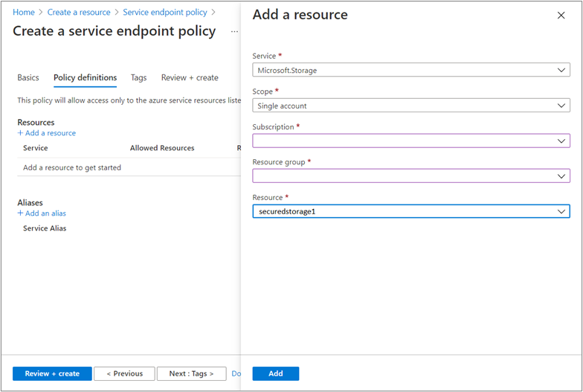583x392 pixels.
Task: Click the blue Add button
Action: [x=275, y=373]
